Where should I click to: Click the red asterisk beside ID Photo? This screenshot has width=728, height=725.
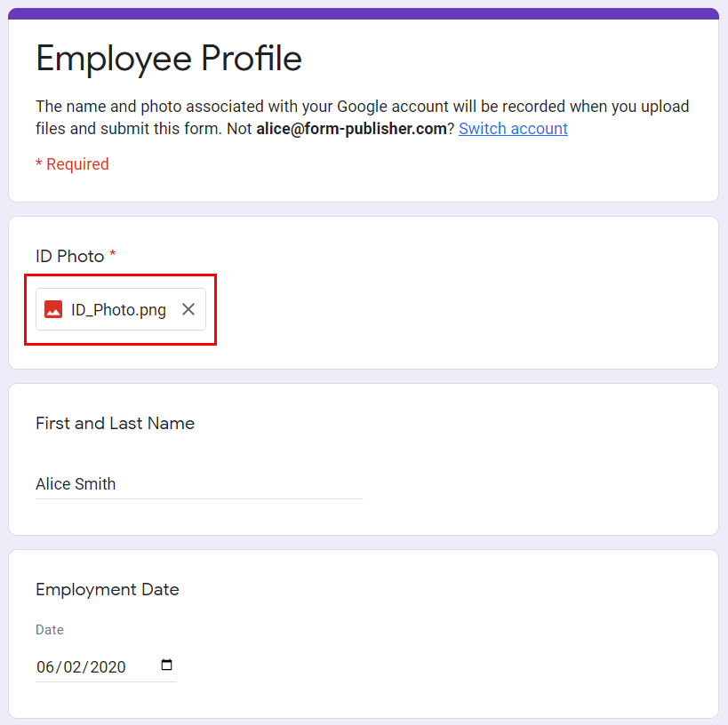[112, 253]
